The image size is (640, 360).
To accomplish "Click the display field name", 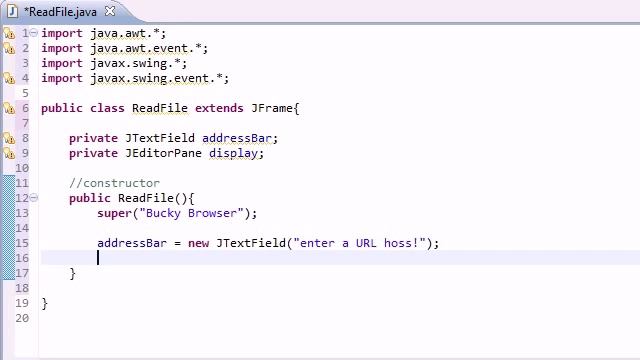I will [233, 153].
